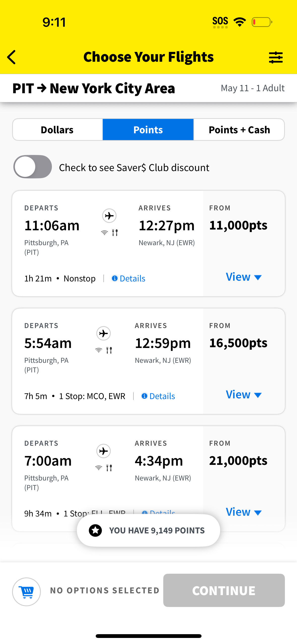This screenshot has height=644, width=297.
Task: Switch to the Dollars tab
Action: [57, 130]
